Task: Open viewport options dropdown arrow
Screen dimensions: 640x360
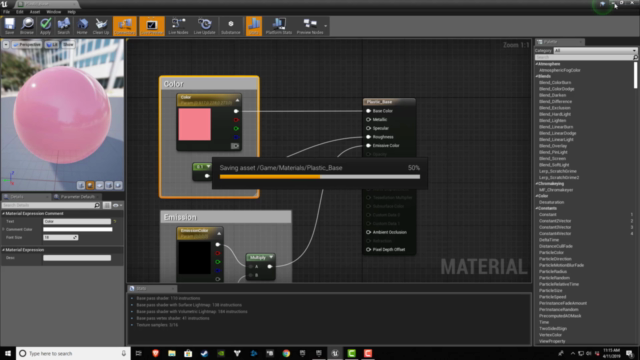Action: (6, 44)
